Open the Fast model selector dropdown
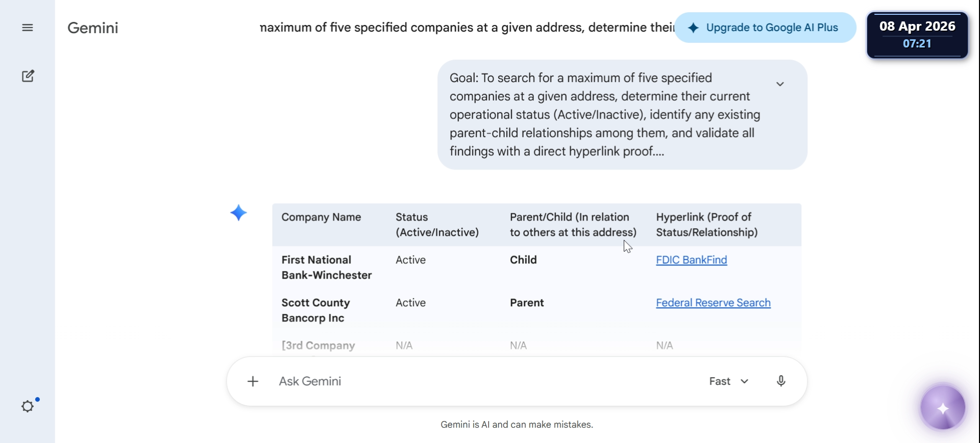The width and height of the screenshot is (980, 443). [x=728, y=381]
